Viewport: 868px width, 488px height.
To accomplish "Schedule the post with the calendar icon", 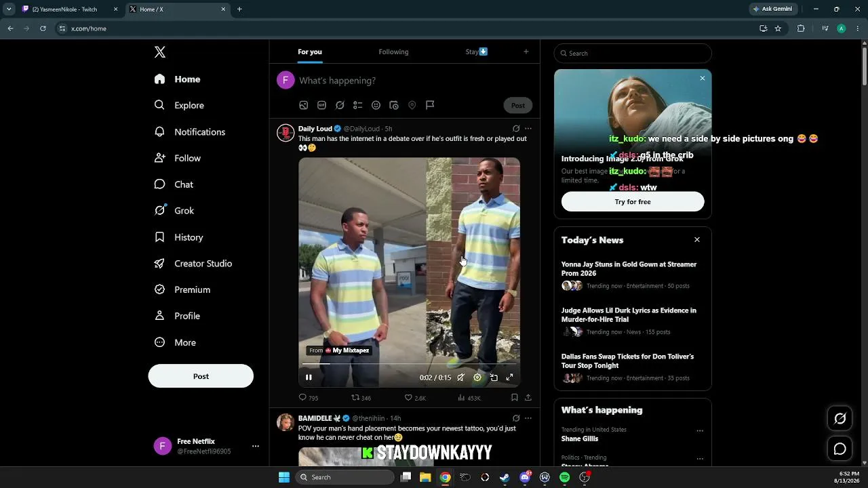I will point(394,105).
